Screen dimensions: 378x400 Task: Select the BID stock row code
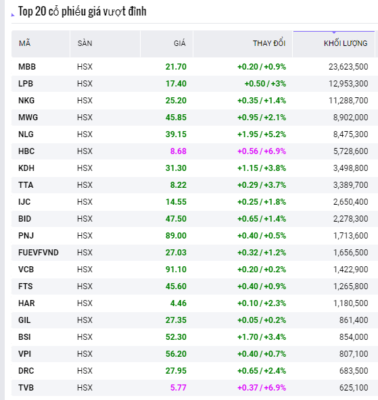pyautogui.click(x=25, y=219)
